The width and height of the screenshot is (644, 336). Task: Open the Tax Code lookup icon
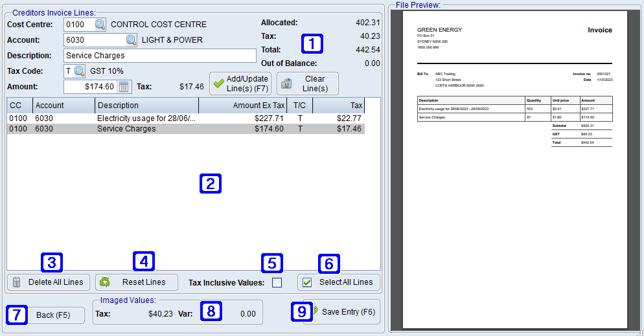tap(79, 71)
